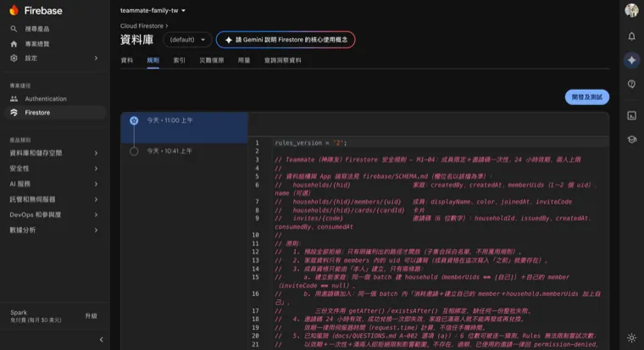Screen dimensions: 644x350
Task: Open Firestore in the sidebar
Action: (55, 113)
